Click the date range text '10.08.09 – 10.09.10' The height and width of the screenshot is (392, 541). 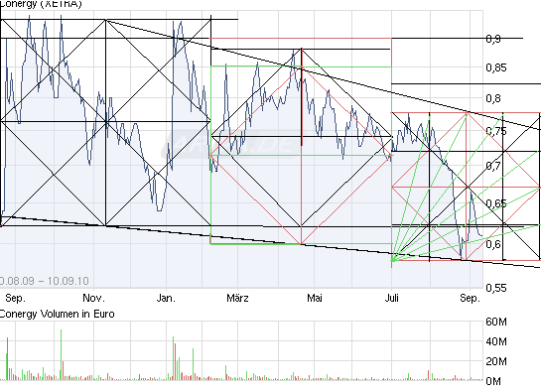pos(44,281)
